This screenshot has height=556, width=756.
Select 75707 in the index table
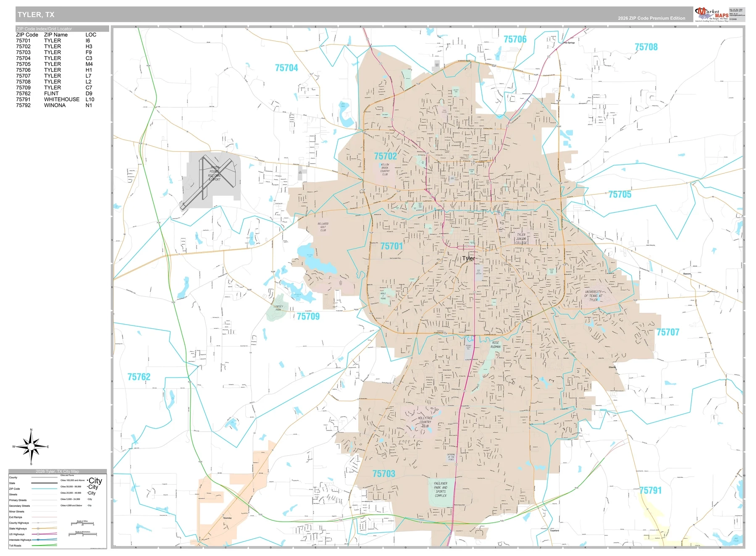pyautogui.click(x=23, y=76)
